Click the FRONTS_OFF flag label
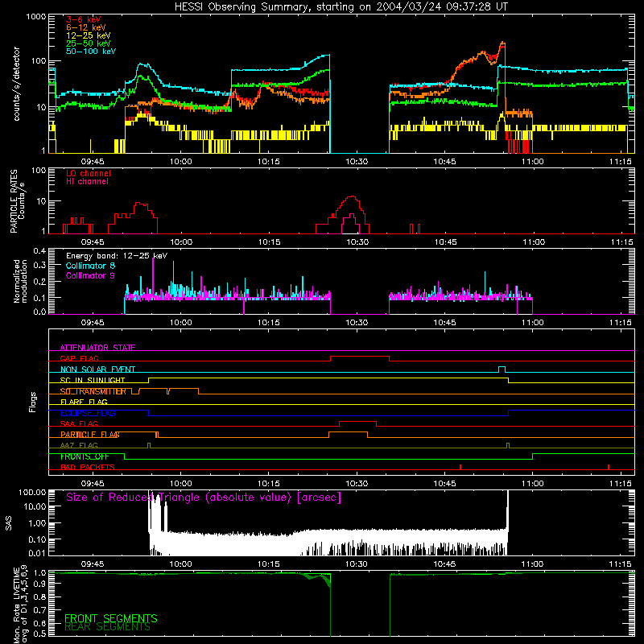644x644 pixels. [x=85, y=456]
